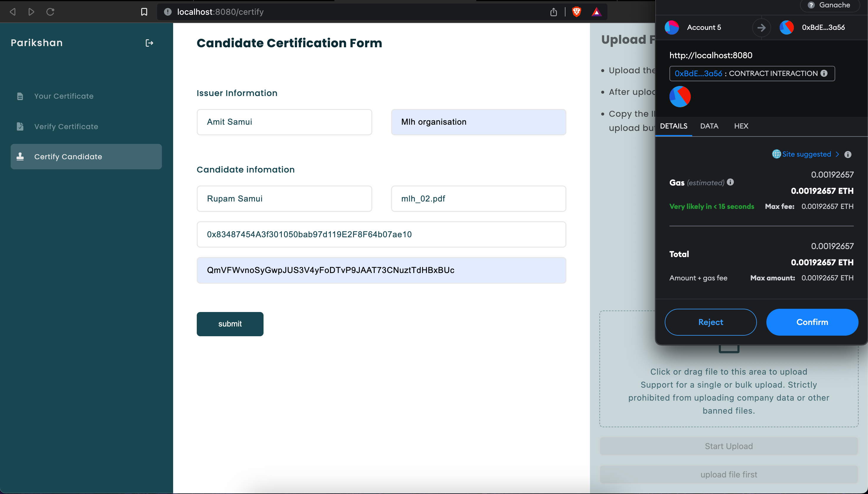This screenshot has width=868, height=494.
Task: Open Your Certificate in sidebar
Action: pyautogui.click(x=64, y=96)
